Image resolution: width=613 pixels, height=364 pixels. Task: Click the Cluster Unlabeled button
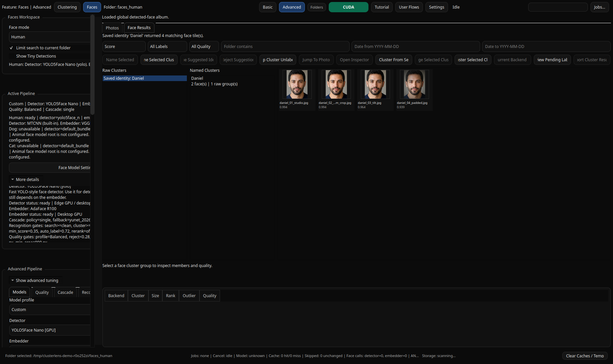coord(278,60)
